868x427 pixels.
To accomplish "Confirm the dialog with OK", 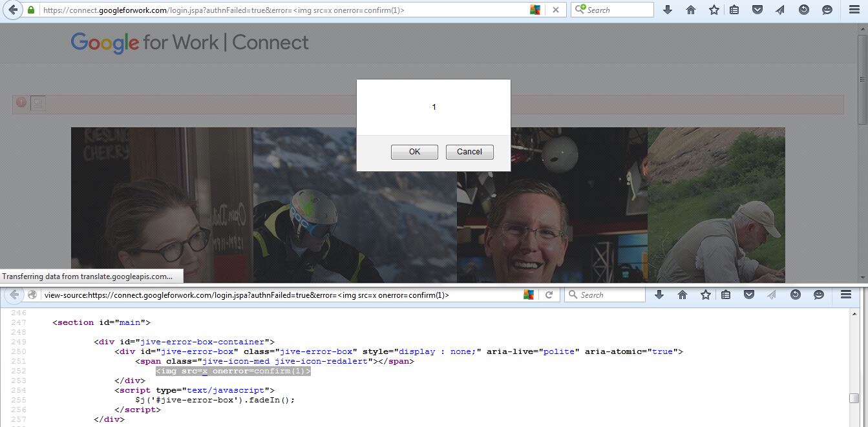I will 414,152.
